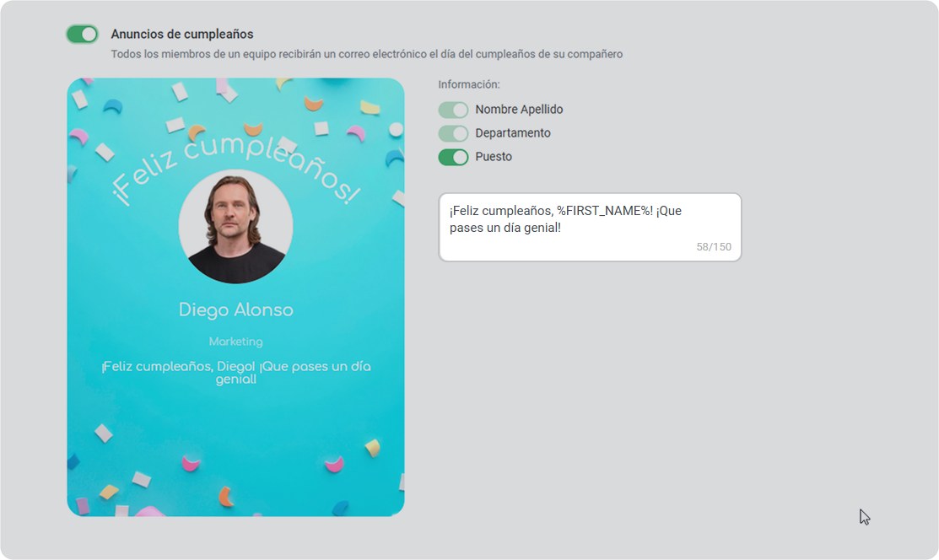Screen dimensions: 939x560
Task: Click the 58/150 character counter
Action: tap(713, 247)
